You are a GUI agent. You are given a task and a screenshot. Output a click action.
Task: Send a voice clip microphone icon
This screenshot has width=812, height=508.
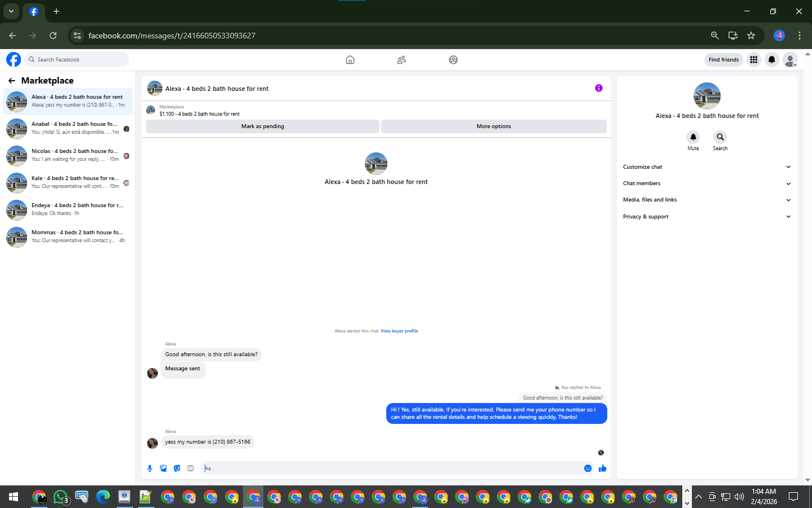[x=150, y=468]
